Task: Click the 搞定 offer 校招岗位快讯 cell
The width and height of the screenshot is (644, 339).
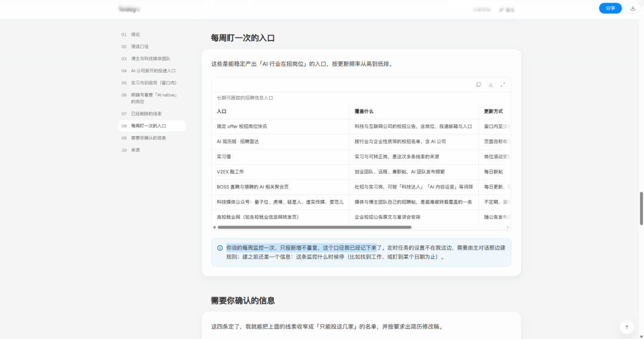Action: pos(280,127)
